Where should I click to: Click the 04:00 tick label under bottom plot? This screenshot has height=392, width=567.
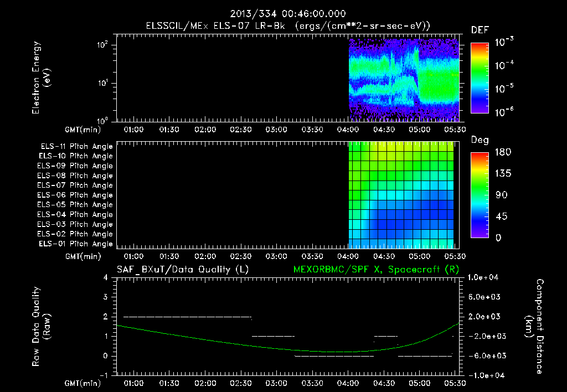point(348,383)
